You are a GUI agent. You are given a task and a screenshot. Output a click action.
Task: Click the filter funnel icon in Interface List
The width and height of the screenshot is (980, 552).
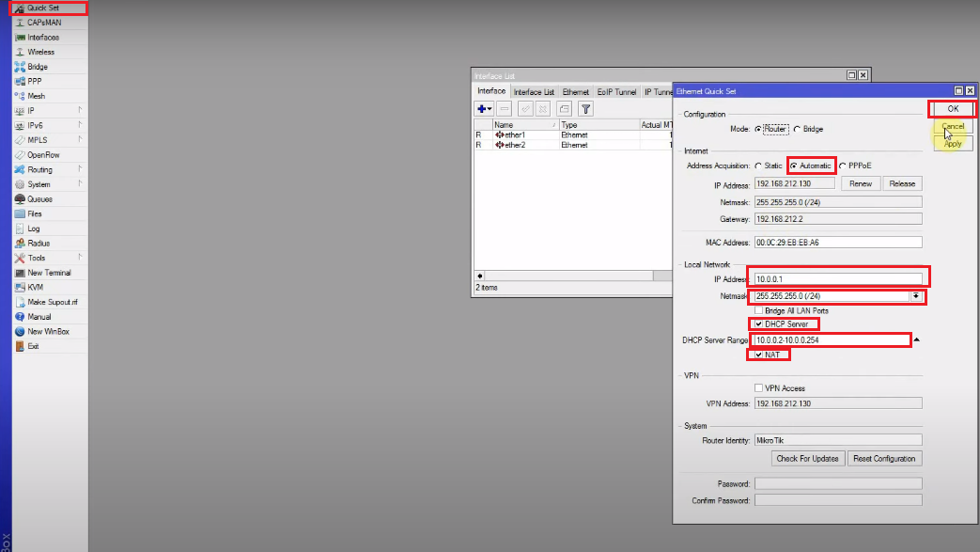point(585,109)
